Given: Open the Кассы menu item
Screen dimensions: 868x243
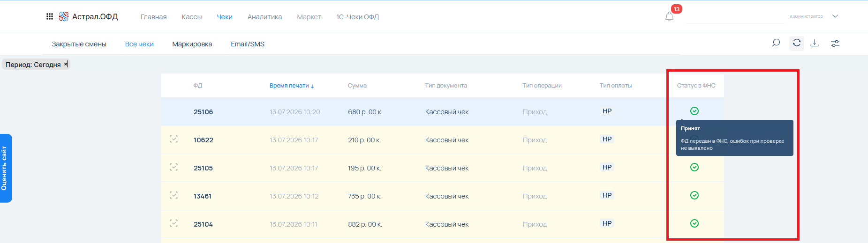Looking at the screenshot, I should click(191, 17).
